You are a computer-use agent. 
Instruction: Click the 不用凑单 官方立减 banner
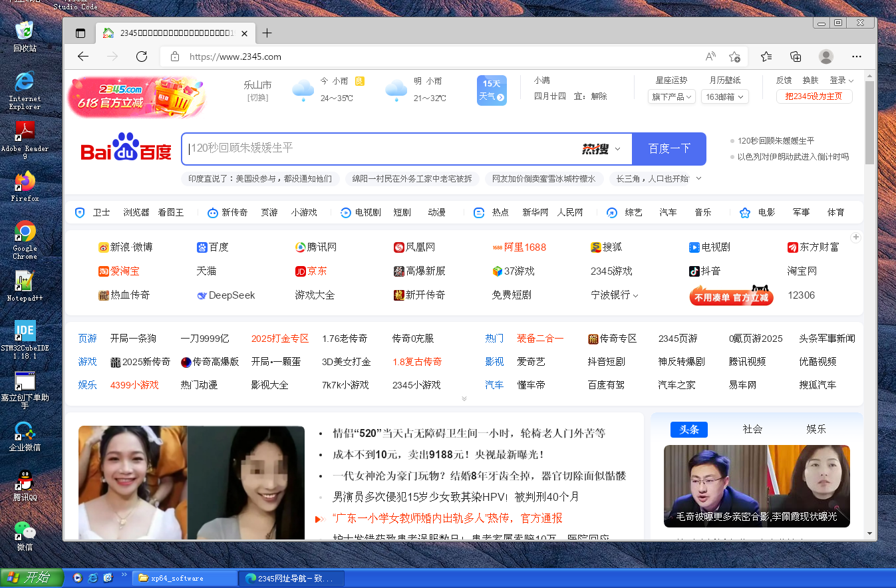(x=732, y=295)
